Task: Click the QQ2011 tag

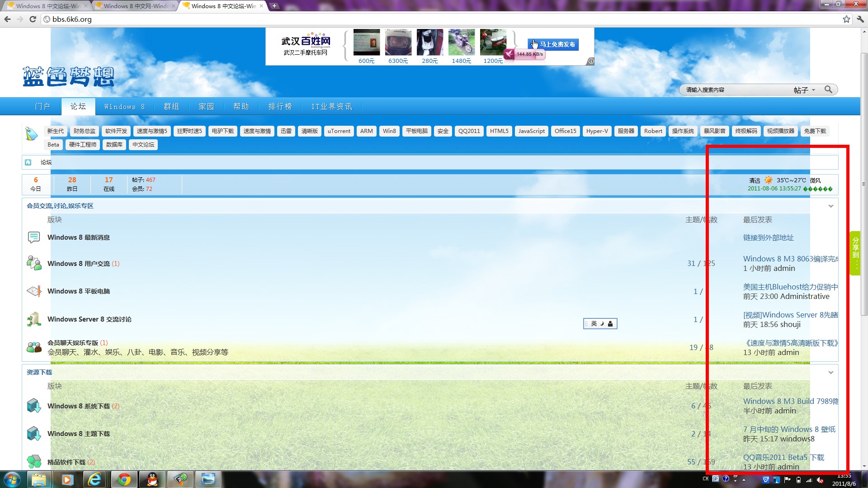Action: click(x=469, y=131)
